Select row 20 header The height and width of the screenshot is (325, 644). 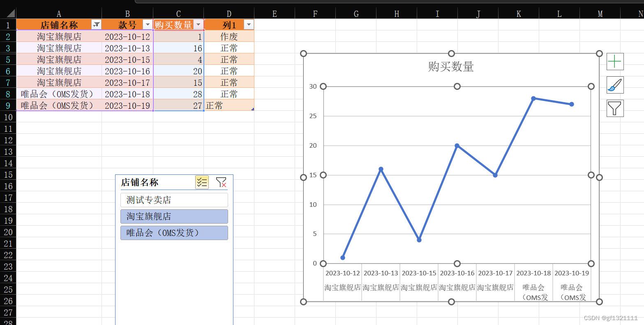pos(8,232)
